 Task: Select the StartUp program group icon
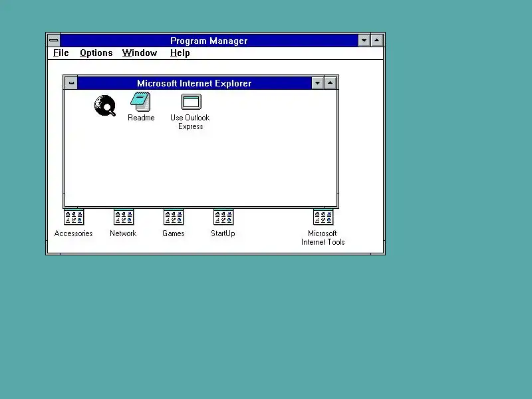[223, 217]
